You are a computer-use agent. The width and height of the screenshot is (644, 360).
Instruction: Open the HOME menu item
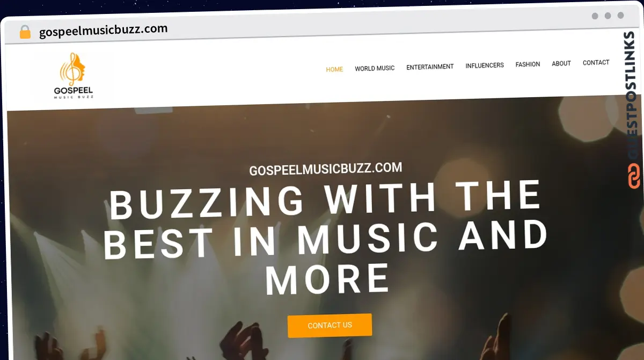pyautogui.click(x=334, y=69)
